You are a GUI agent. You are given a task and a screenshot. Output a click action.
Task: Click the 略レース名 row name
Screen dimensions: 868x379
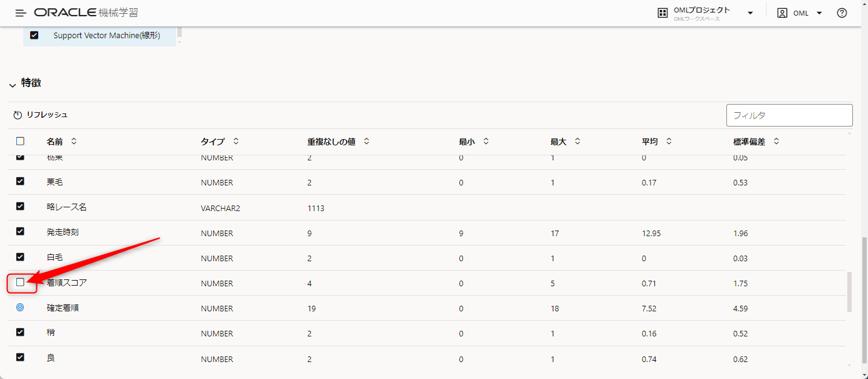click(x=67, y=207)
